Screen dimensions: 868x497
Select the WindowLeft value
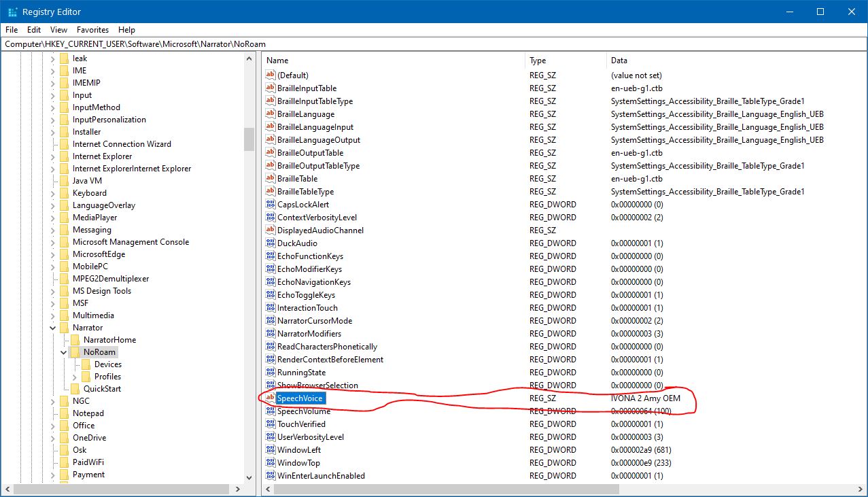click(299, 450)
